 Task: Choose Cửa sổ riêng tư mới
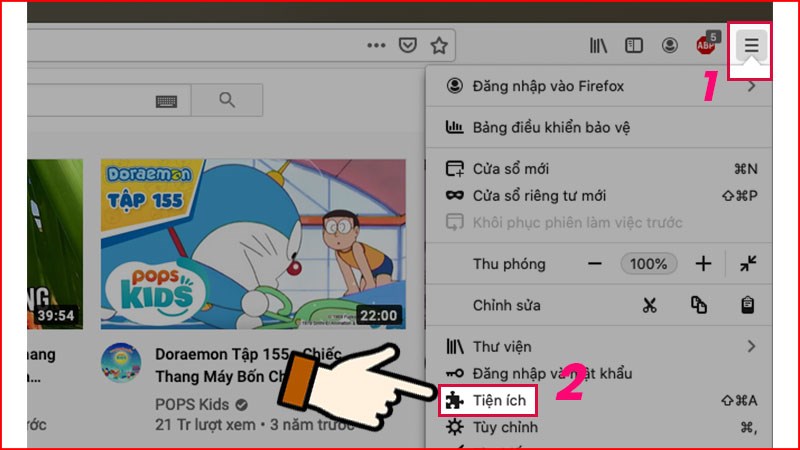(x=598, y=195)
